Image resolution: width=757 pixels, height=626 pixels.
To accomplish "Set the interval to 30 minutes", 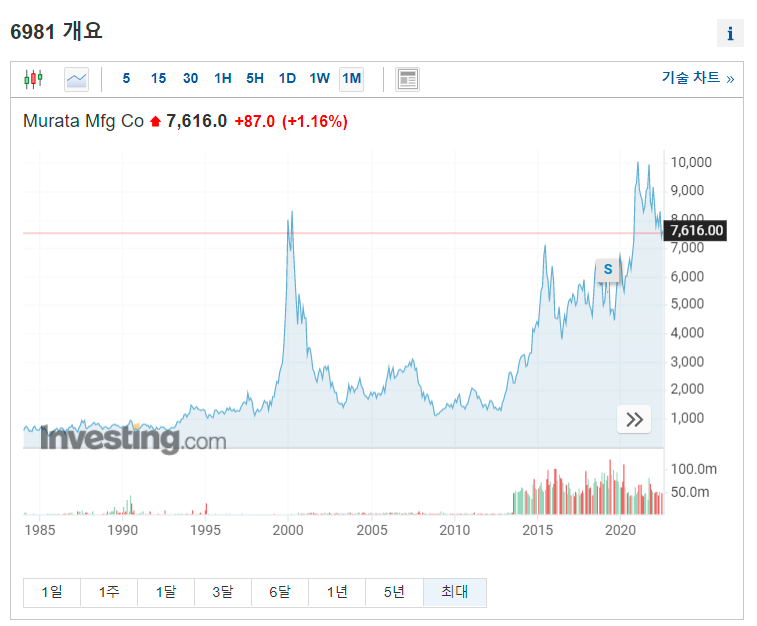I will pos(190,78).
